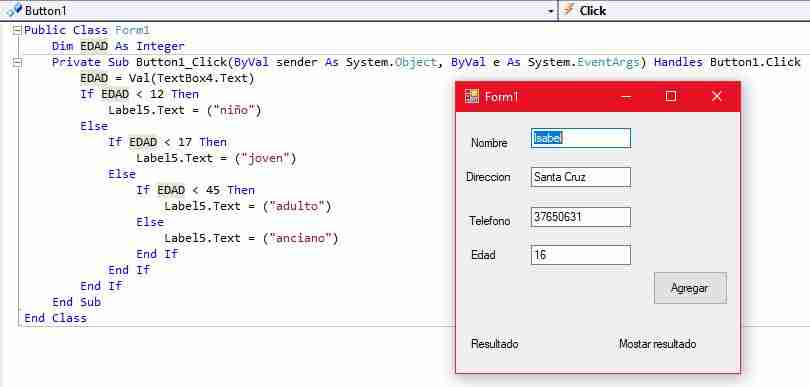Click the lightning bolt Click event icon
The image size is (810, 387).
[x=568, y=10]
